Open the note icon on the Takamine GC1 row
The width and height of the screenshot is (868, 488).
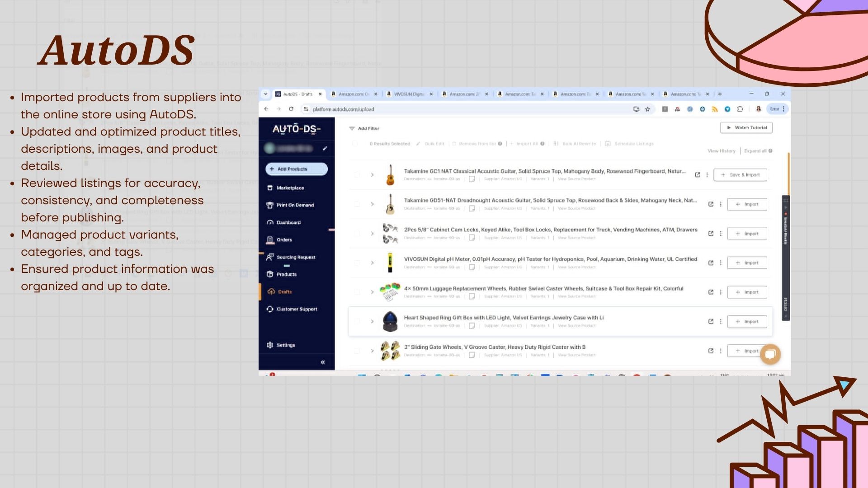(472, 179)
